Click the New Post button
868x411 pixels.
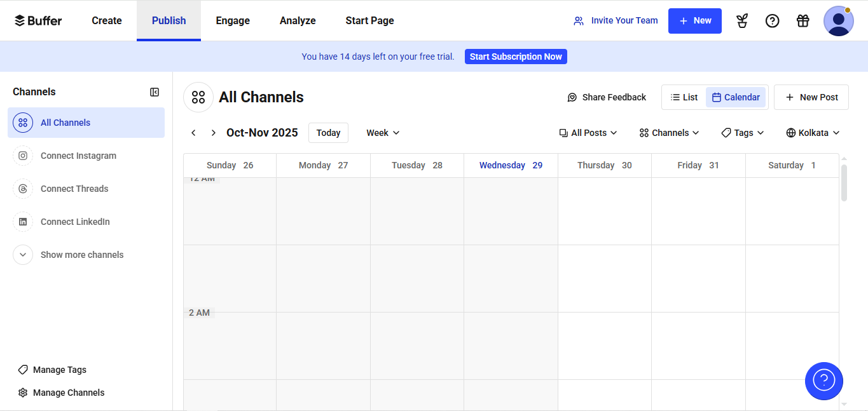(x=811, y=97)
